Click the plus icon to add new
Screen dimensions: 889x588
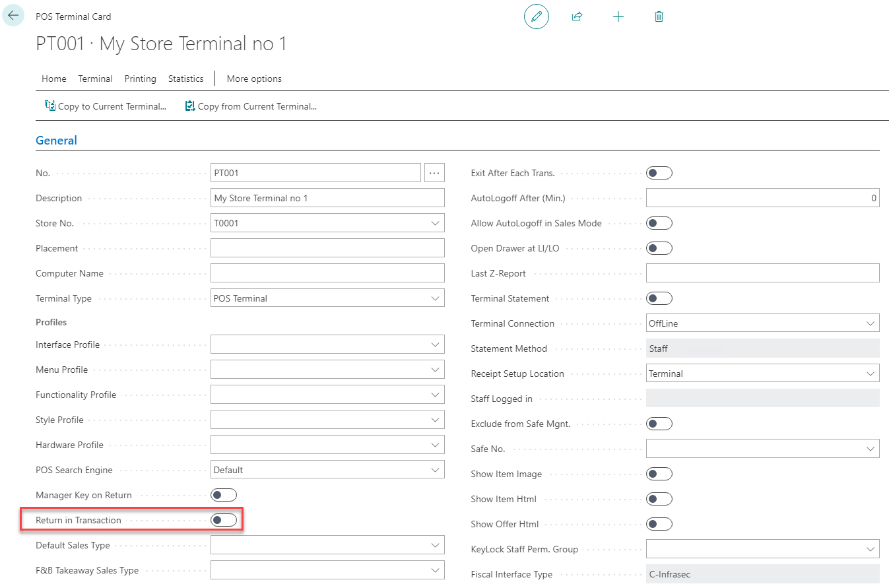pyautogui.click(x=618, y=16)
